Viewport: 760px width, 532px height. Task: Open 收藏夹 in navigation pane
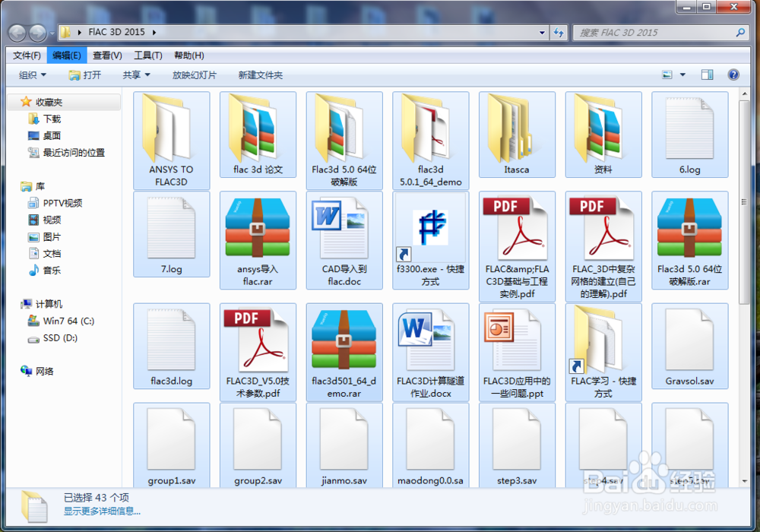pos(49,103)
